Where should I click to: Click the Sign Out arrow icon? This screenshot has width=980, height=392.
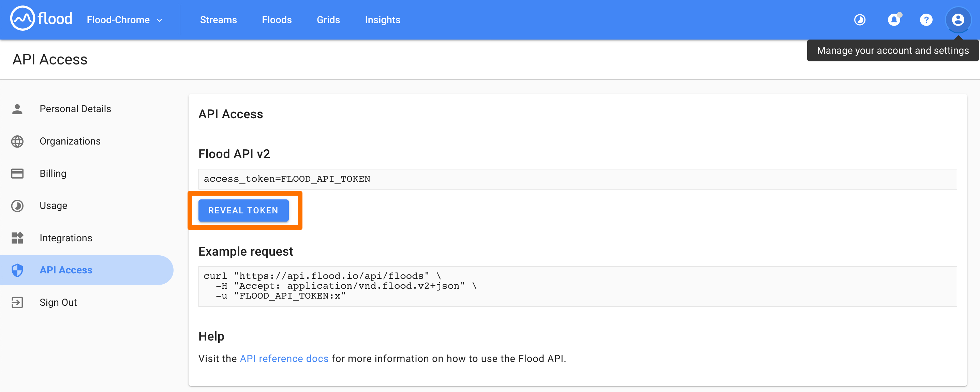[17, 303]
